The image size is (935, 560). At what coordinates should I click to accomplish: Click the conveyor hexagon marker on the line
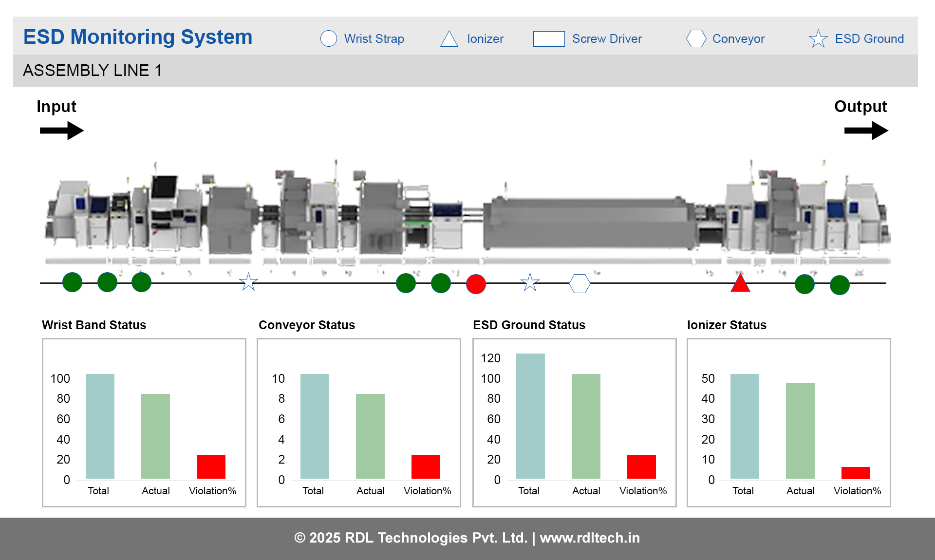pos(579,283)
